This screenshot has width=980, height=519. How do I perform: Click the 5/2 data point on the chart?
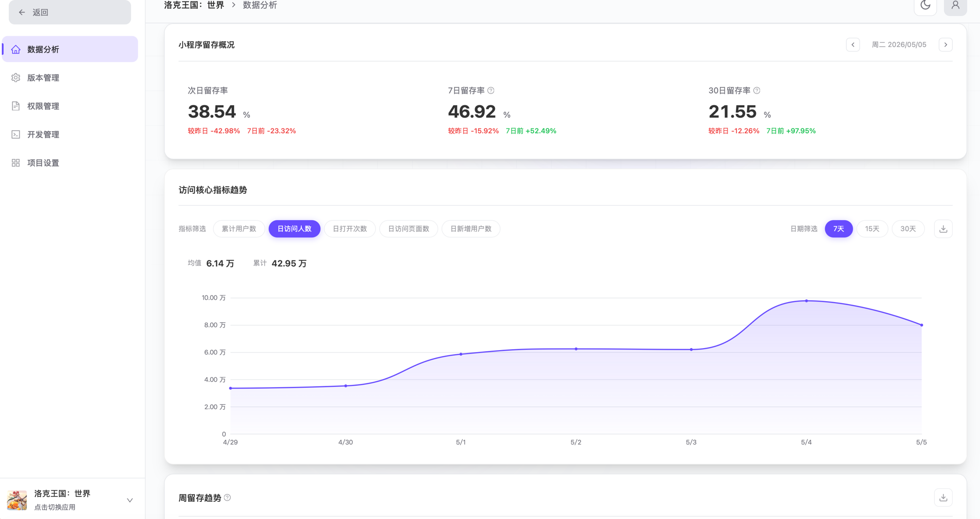tap(576, 349)
